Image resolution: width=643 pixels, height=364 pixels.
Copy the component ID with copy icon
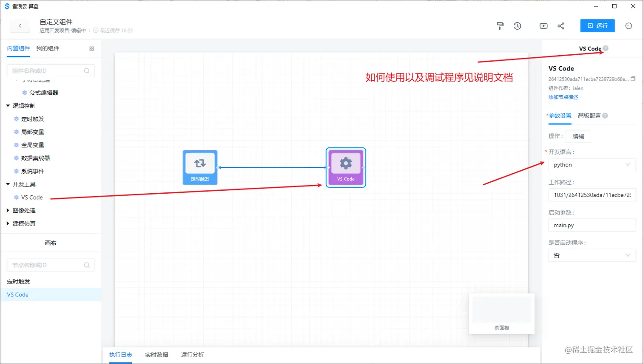click(633, 79)
